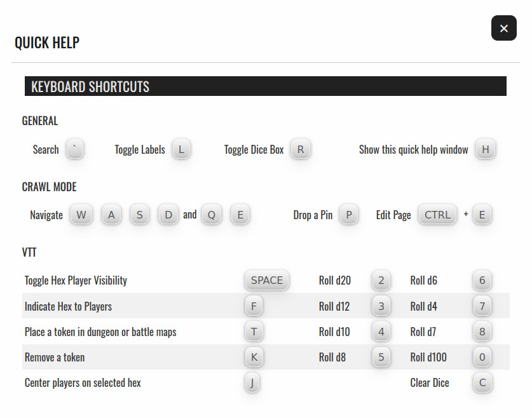Click the C key for Clear Dice
The height and width of the screenshot is (418, 532).
(x=482, y=382)
